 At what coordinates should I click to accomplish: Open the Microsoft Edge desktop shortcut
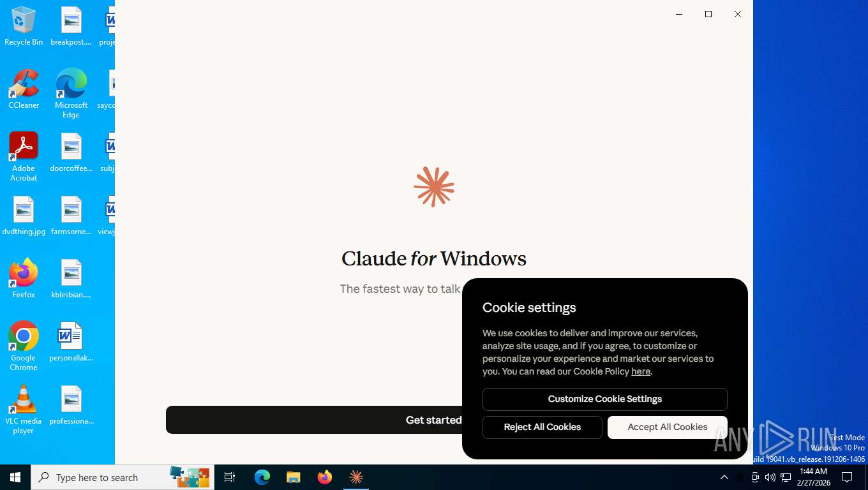71,94
